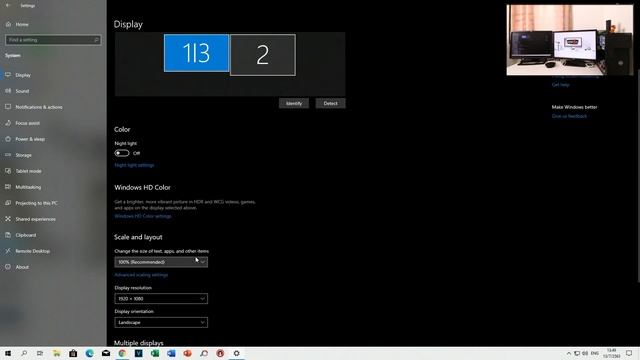Viewport: 640px width, 360px height.
Task: Click the back arrow in Settings
Action: click(8, 5)
